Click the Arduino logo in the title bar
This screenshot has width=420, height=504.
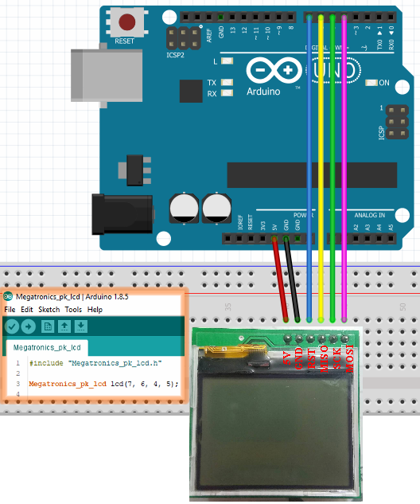8,296
